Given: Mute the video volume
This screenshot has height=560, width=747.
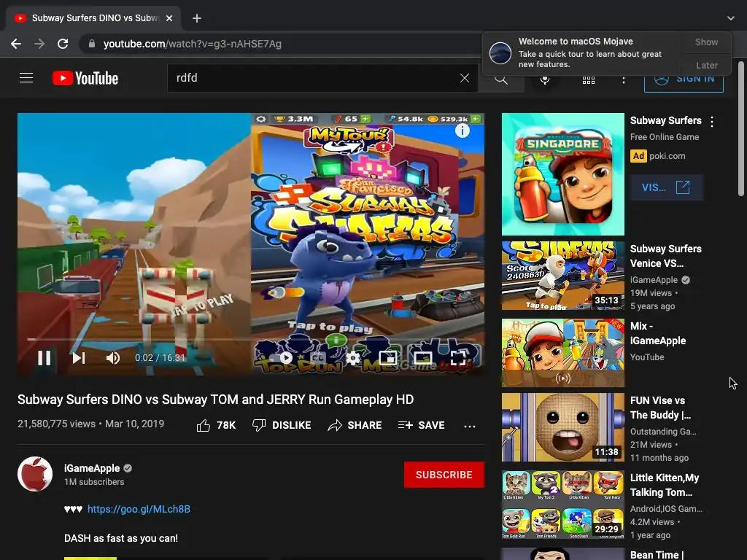Looking at the screenshot, I should coord(113,357).
